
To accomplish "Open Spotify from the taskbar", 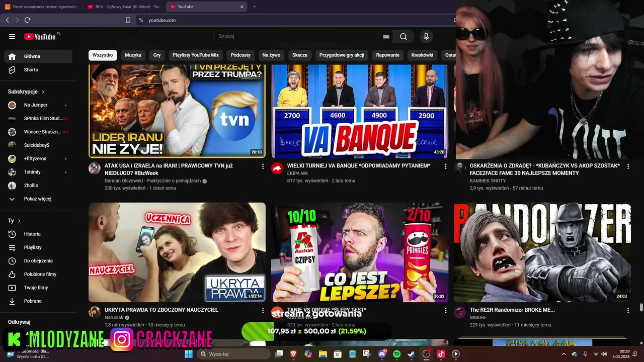I will pyautogui.click(x=396, y=354).
